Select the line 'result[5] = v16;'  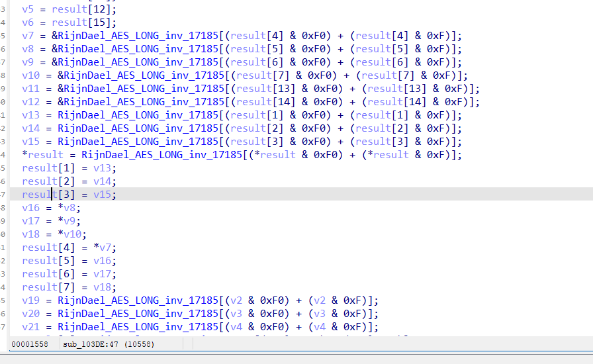point(69,261)
